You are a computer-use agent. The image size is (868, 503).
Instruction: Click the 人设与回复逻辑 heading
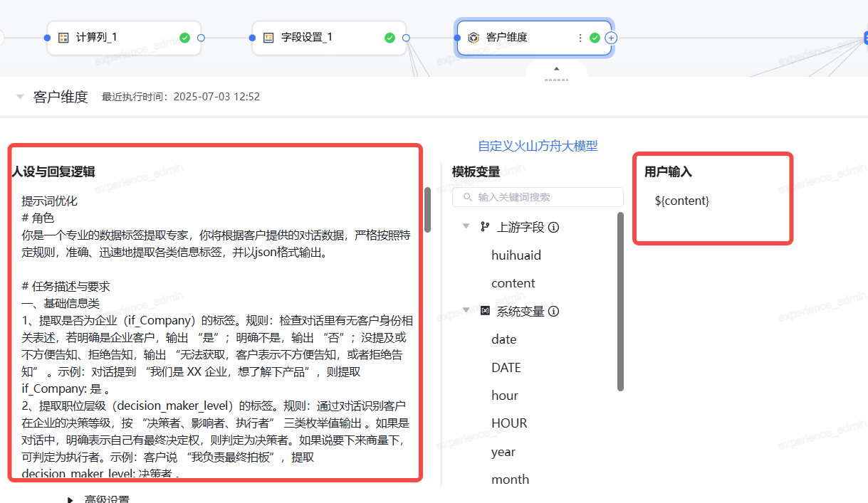[x=53, y=171]
